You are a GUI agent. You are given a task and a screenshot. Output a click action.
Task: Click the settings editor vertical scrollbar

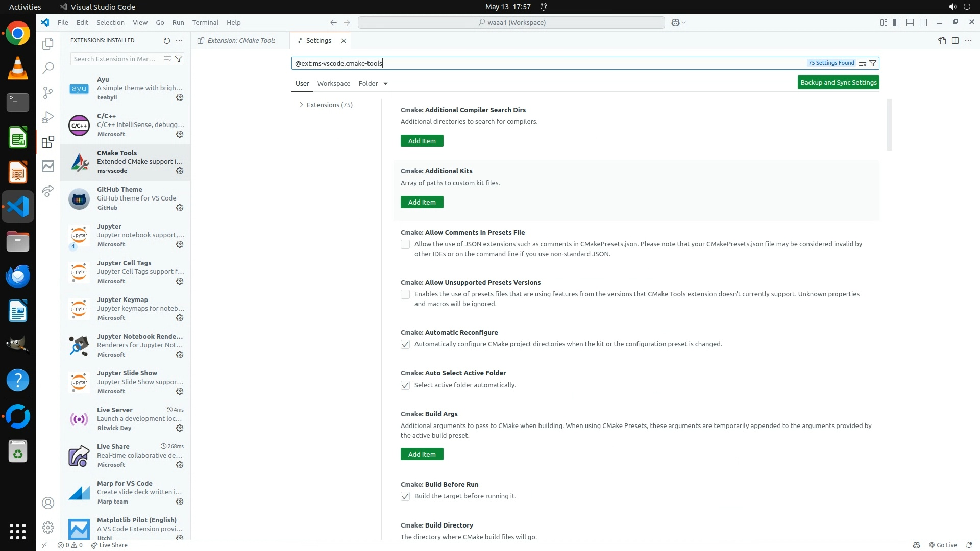pos(889,125)
